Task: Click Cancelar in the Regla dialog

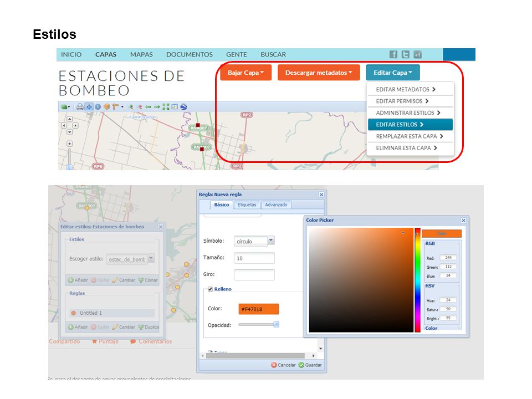Action: point(284,365)
